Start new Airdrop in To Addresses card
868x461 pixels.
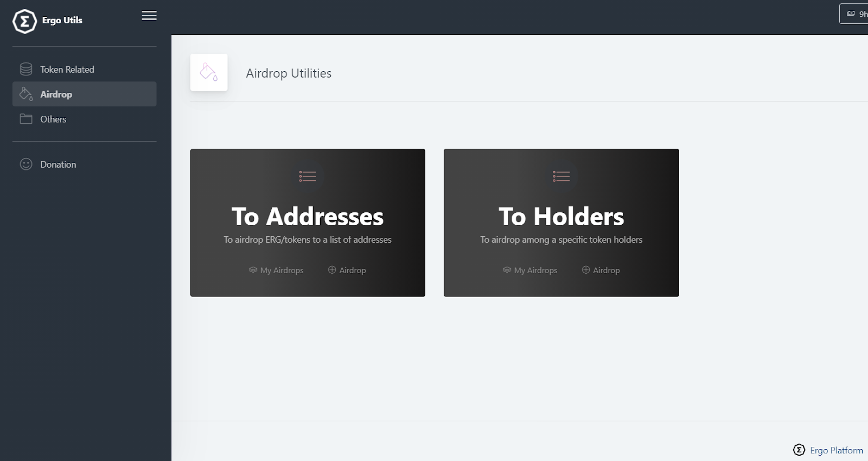tap(347, 270)
